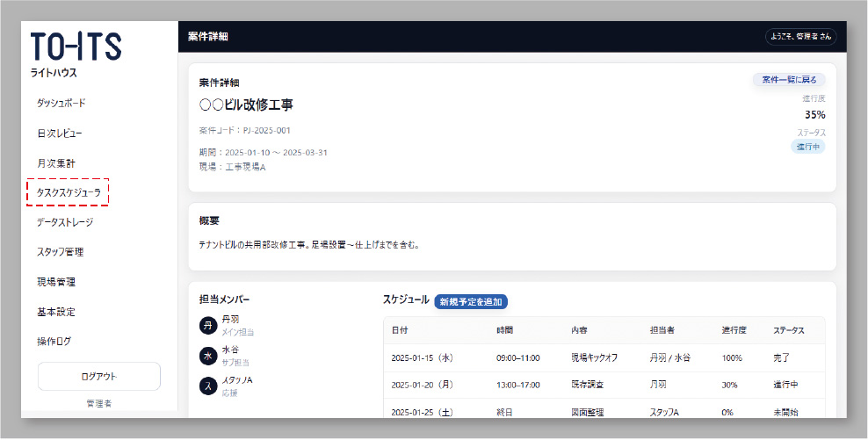Image resolution: width=868 pixels, height=440 pixels.
Task: Click the 水 member avatar icon
Action: (207, 356)
